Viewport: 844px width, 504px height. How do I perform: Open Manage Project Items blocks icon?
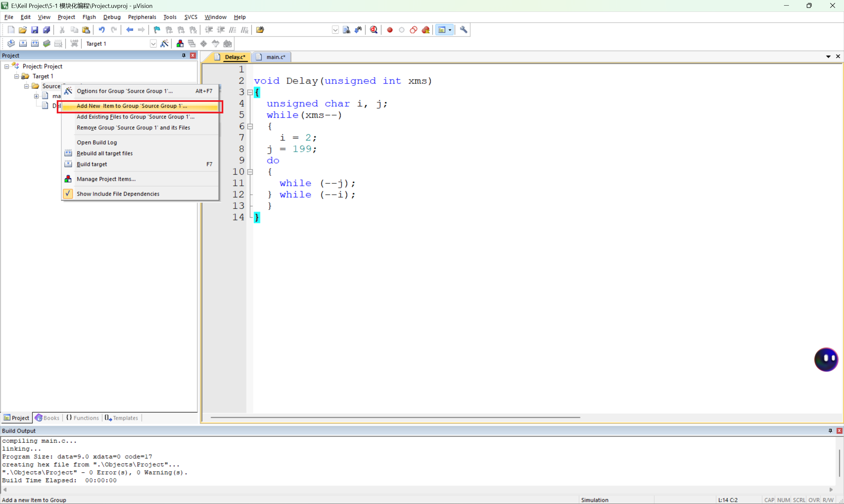[x=180, y=44]
